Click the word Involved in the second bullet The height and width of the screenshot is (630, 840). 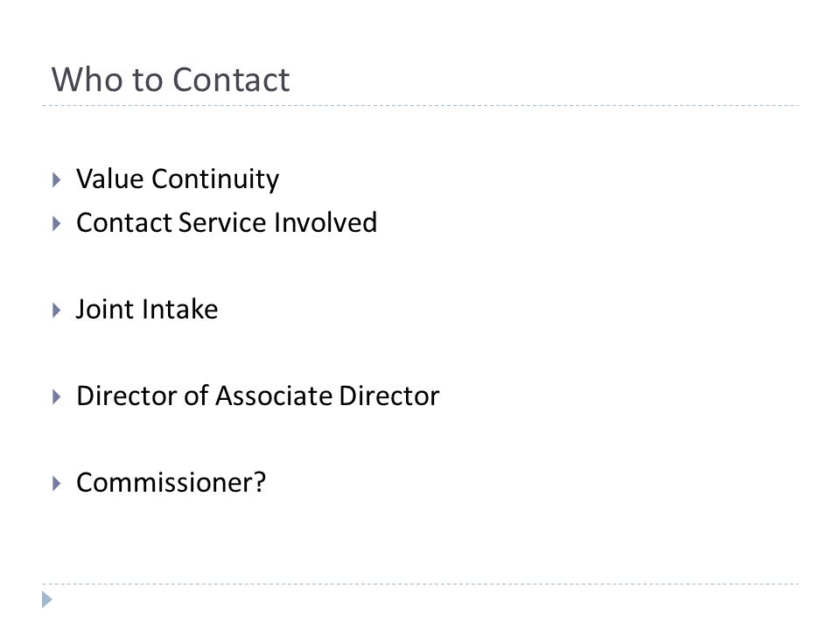tap(325, 223)
